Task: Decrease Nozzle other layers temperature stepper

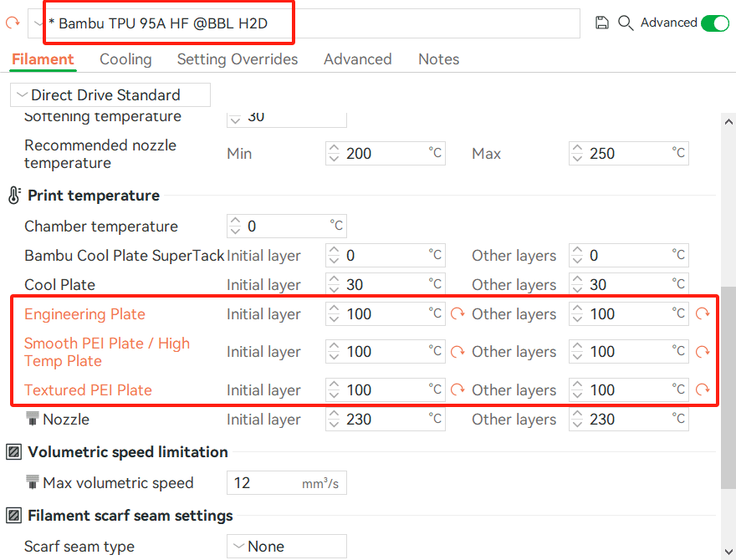Action: coord(577,425)
